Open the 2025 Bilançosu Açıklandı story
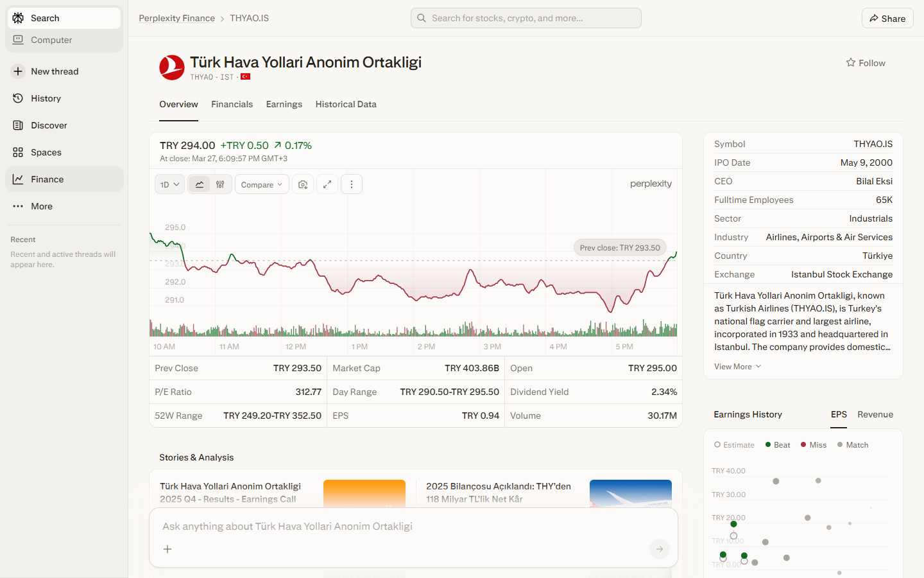The height and width of the screenshot is (578, 924). click(x=499, y=493)
